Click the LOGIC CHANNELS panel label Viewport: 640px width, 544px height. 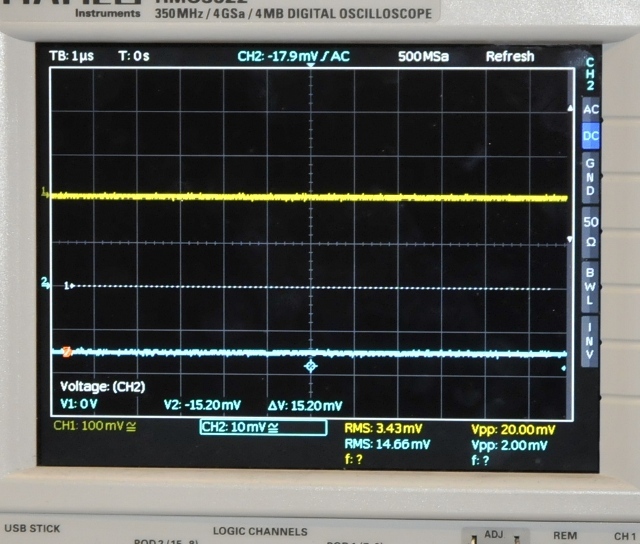point(260,531)
